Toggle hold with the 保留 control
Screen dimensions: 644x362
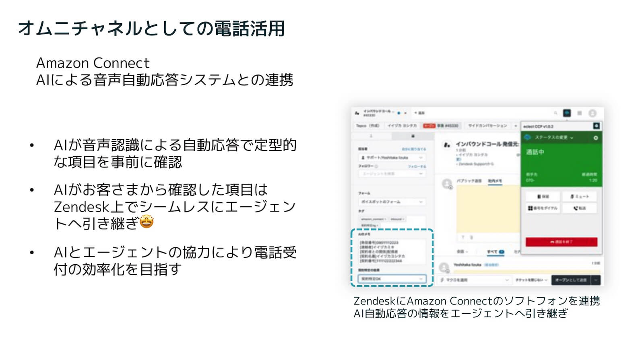tap(543, 196)
